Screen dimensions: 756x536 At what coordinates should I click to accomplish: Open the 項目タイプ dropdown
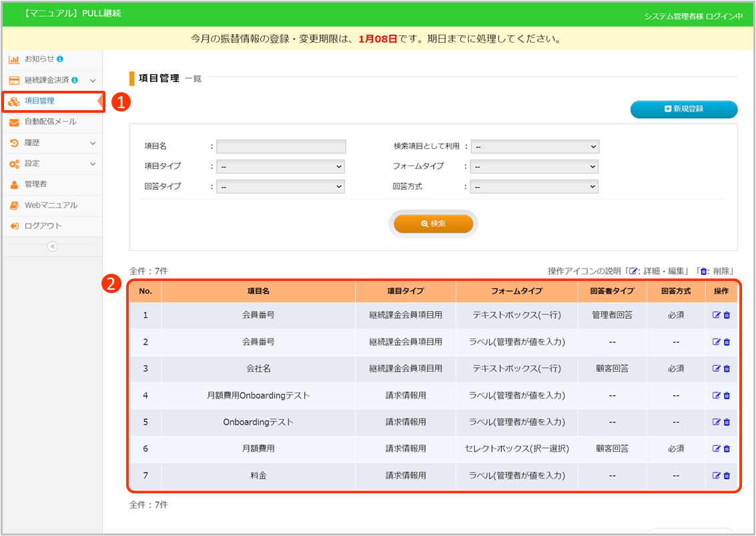click(280, 167)
